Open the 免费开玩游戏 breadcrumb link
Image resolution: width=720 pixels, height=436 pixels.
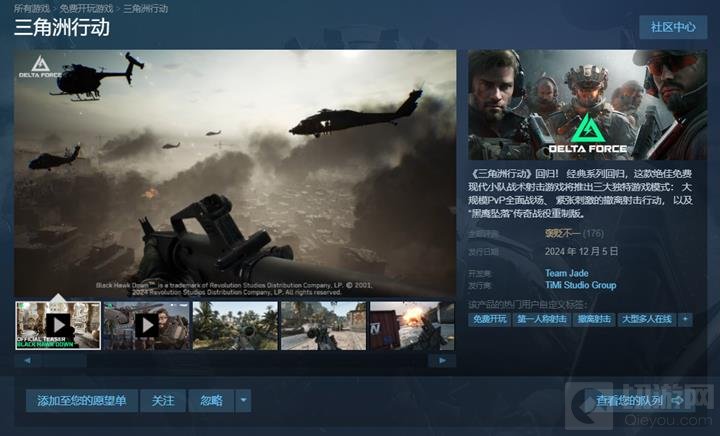pos(87,8)
